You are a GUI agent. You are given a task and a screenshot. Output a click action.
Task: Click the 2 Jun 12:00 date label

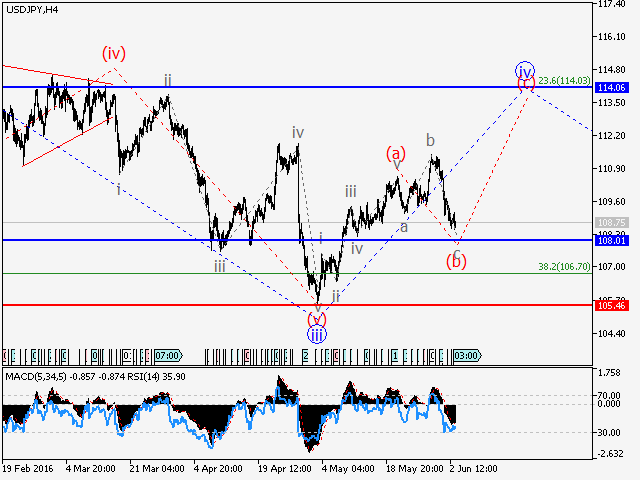pos(473,469)
